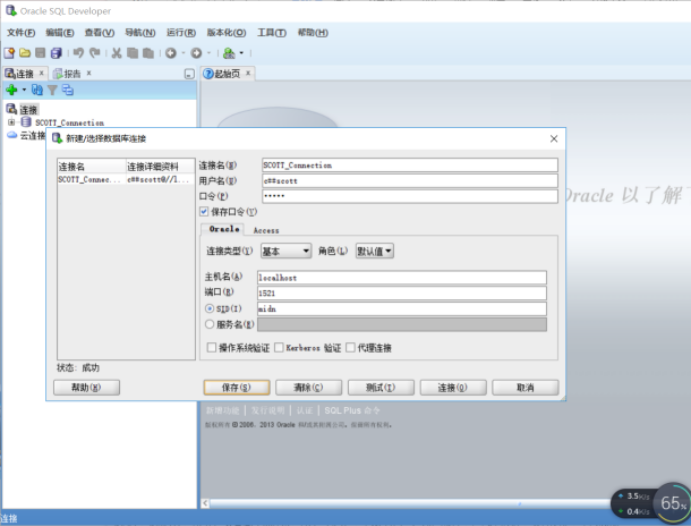Toggle the 保存口令 checkbox
691x526 pixels.
[x=204, y=211]
